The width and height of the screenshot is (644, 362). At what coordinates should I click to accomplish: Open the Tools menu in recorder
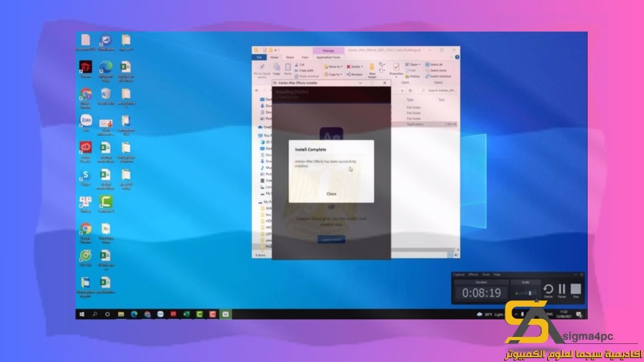[x=486, y=275]
